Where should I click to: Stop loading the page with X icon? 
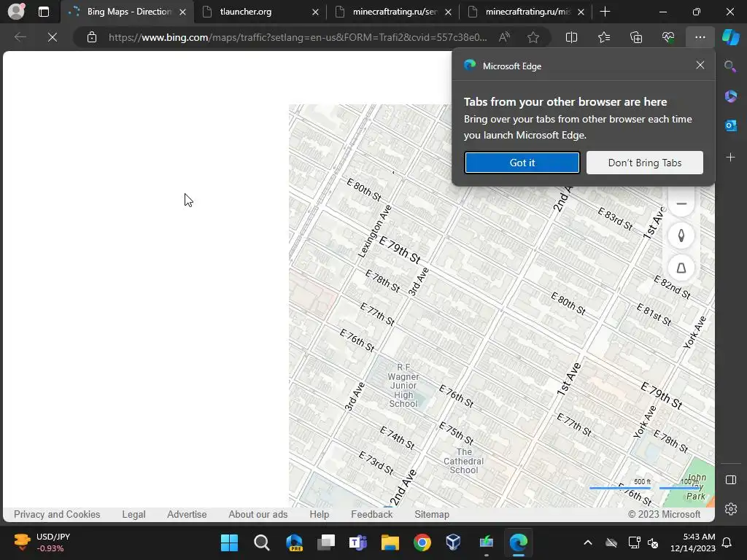(x=53, y=37)
